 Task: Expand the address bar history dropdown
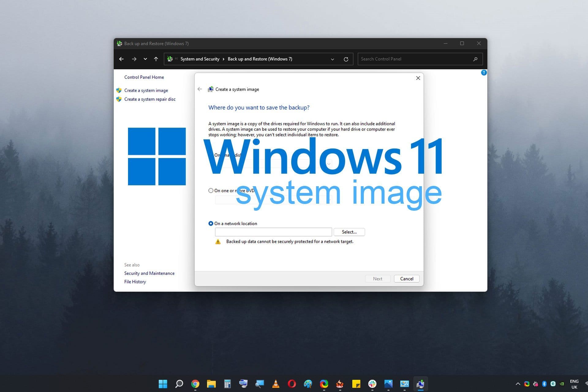(332, 59)
